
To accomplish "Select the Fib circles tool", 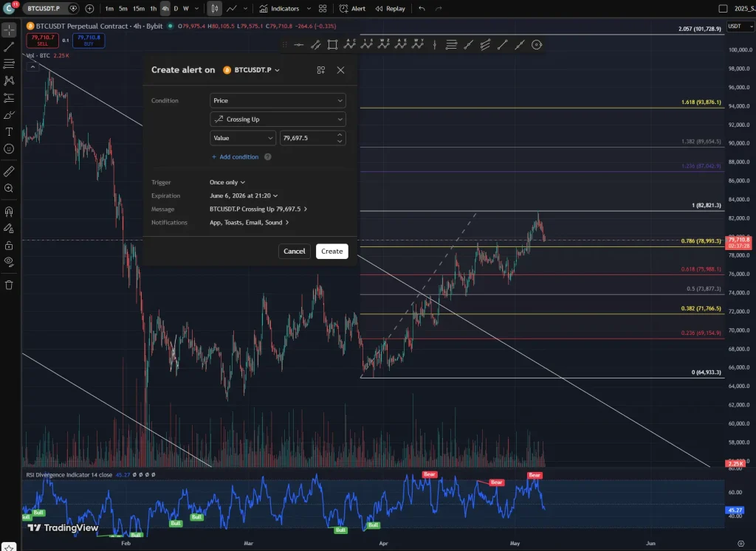I will [537, 45].
